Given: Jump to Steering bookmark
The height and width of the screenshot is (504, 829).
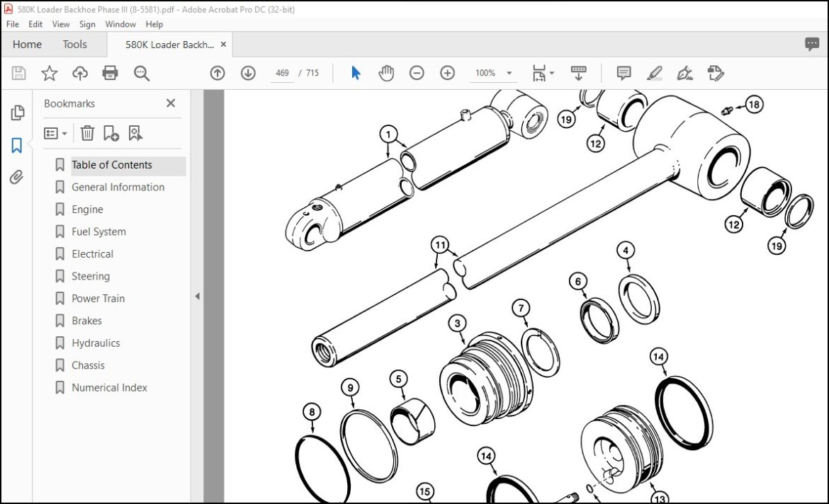Looking at the screenshot, I should 91,276.
